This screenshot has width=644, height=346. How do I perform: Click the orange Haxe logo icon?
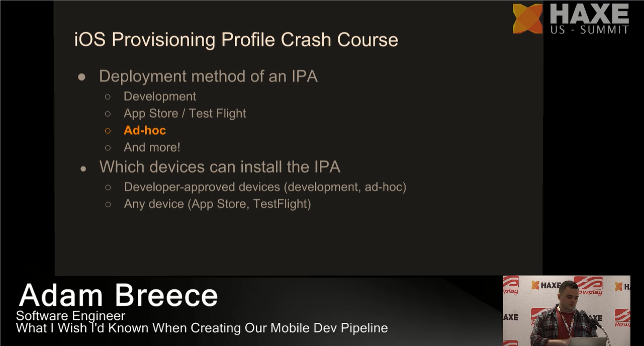(528, 19)
